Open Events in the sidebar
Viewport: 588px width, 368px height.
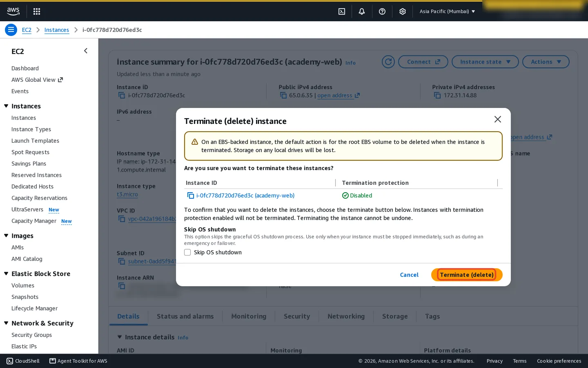[20, 91]
